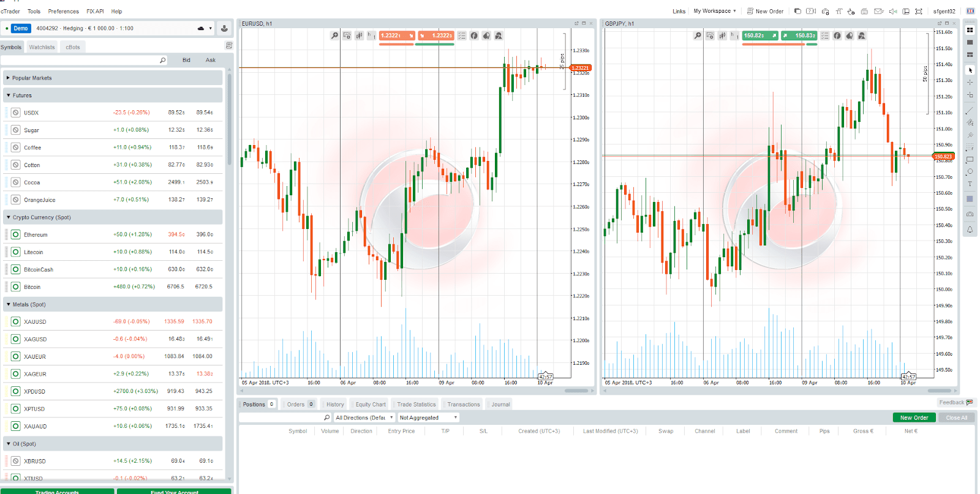Select the trend line drawing tool
The image size is (980, 494).
(970, 111)
